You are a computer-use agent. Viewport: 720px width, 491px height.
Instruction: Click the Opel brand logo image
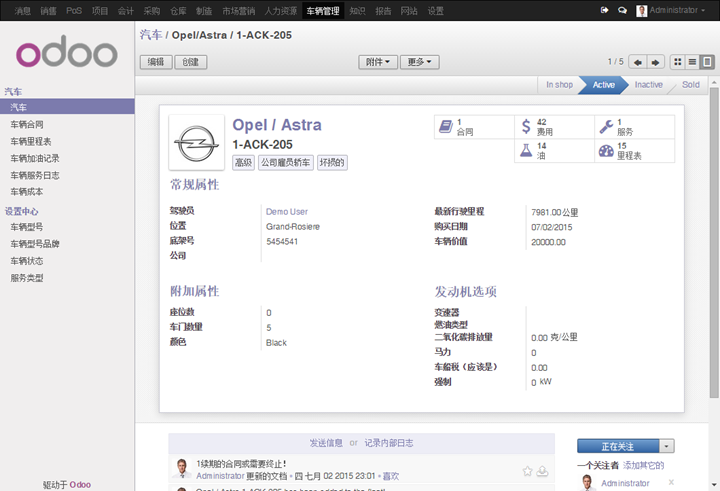(197, 143)
